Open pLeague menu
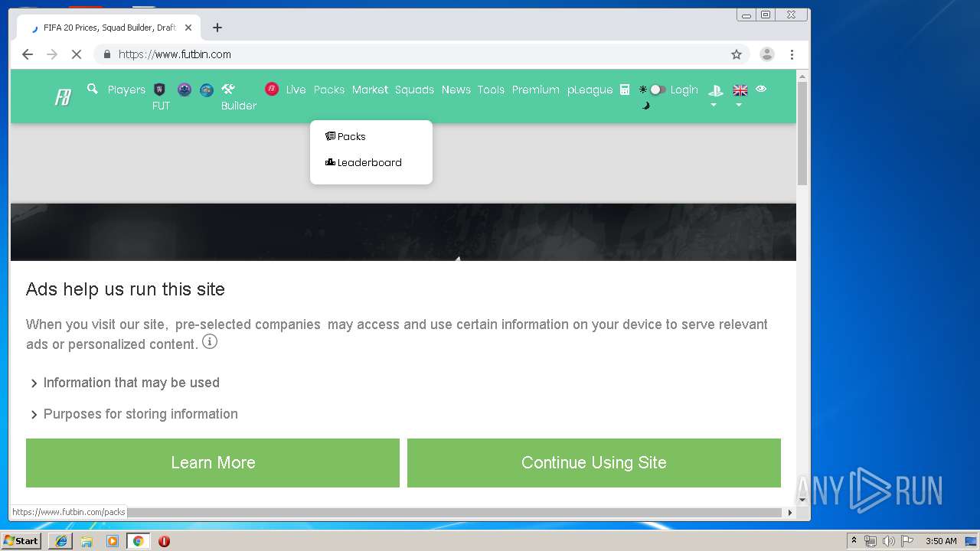980x551 pixels. click(590, 90)
